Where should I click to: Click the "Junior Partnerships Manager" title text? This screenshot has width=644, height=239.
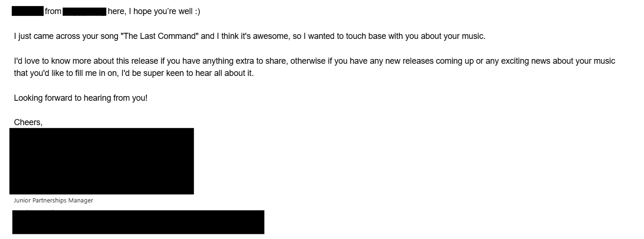[53, 201]
